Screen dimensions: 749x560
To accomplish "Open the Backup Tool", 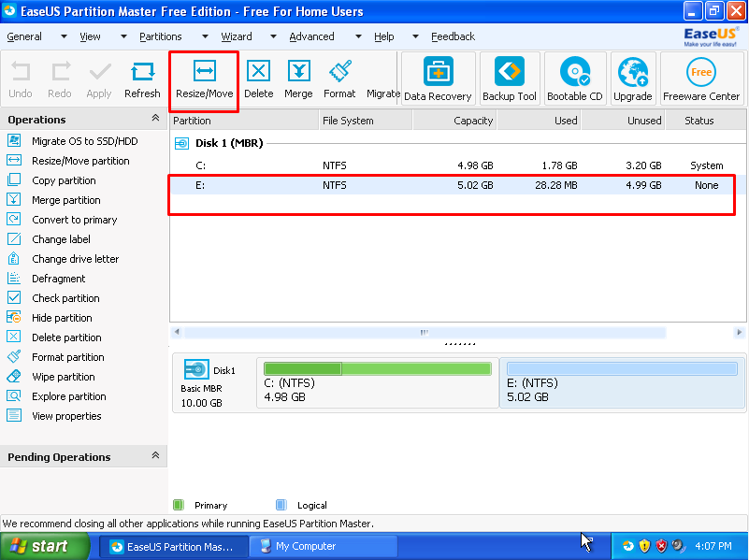I will [510, 79].
